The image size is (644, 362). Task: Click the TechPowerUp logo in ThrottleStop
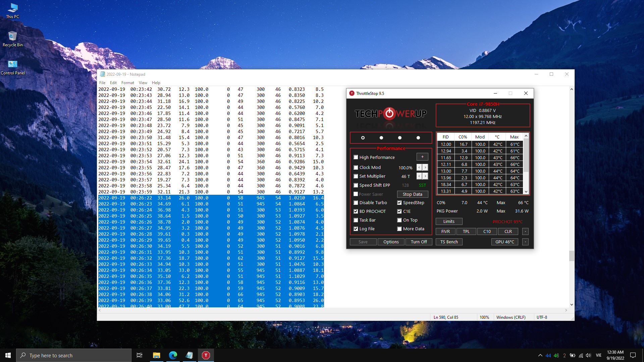(391, 114)
